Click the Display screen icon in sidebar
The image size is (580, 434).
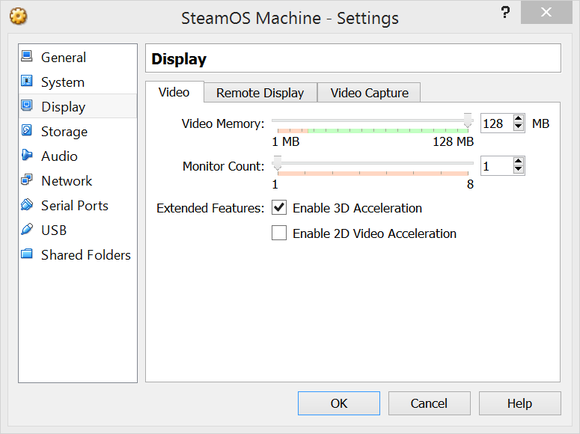point(27,105)
